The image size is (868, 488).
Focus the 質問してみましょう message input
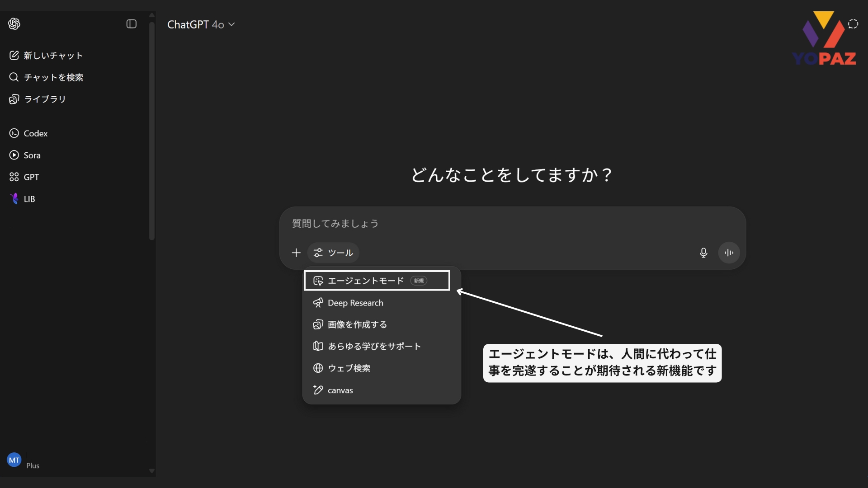[512, 224]
